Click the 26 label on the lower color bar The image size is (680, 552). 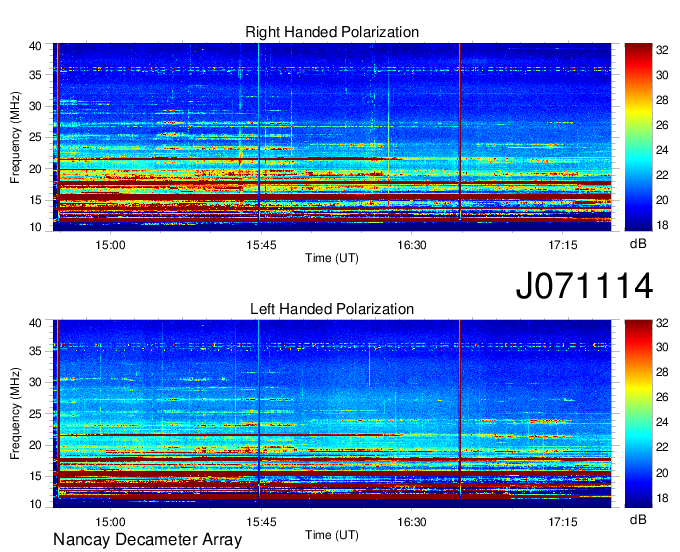click(x=662, y=397)
